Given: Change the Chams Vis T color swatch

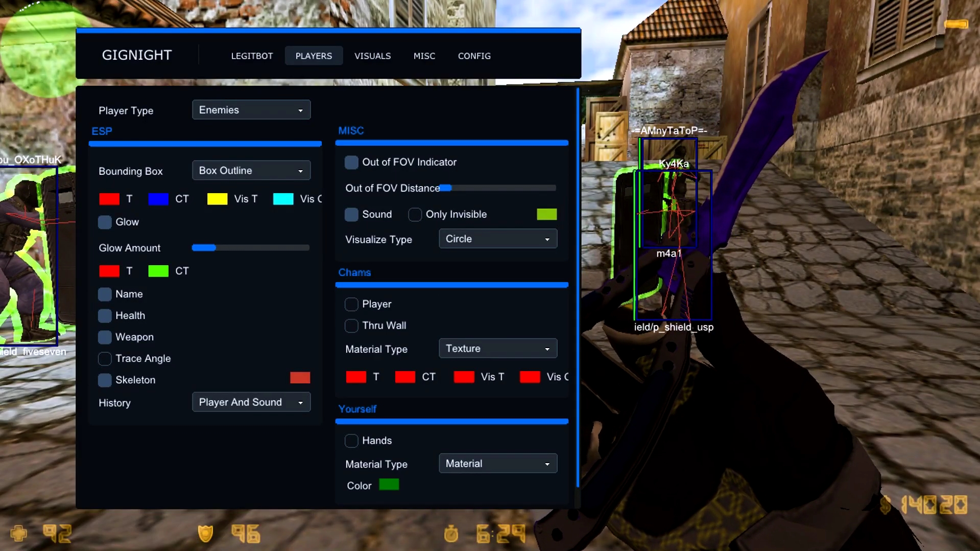Looking at the screenshot, I should click(x=464, y=377).
